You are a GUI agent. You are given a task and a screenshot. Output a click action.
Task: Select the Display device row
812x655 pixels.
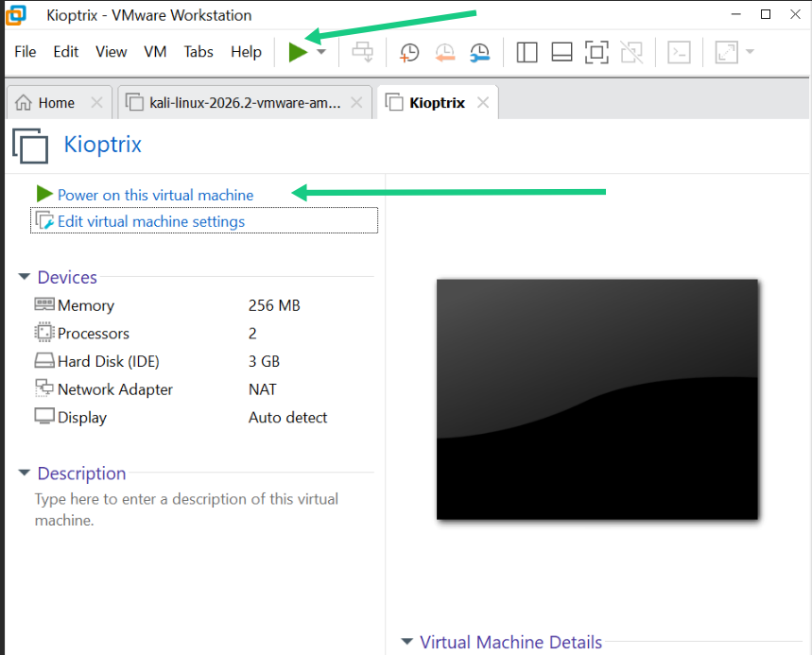click(181, 417)
